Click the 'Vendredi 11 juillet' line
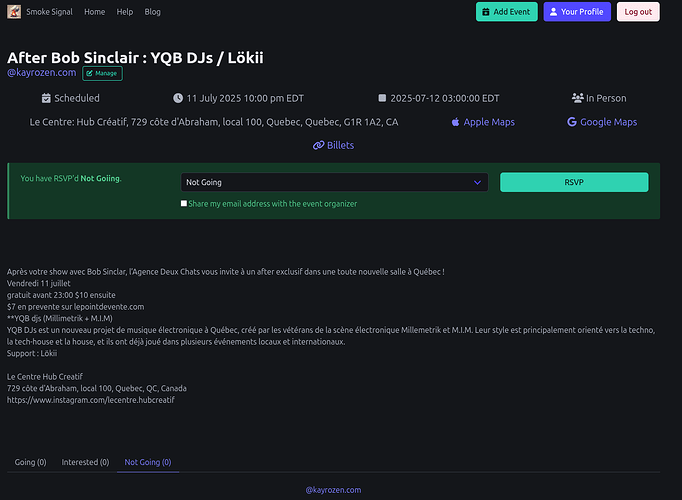The image size is (682, 500). tap(39, 283)
